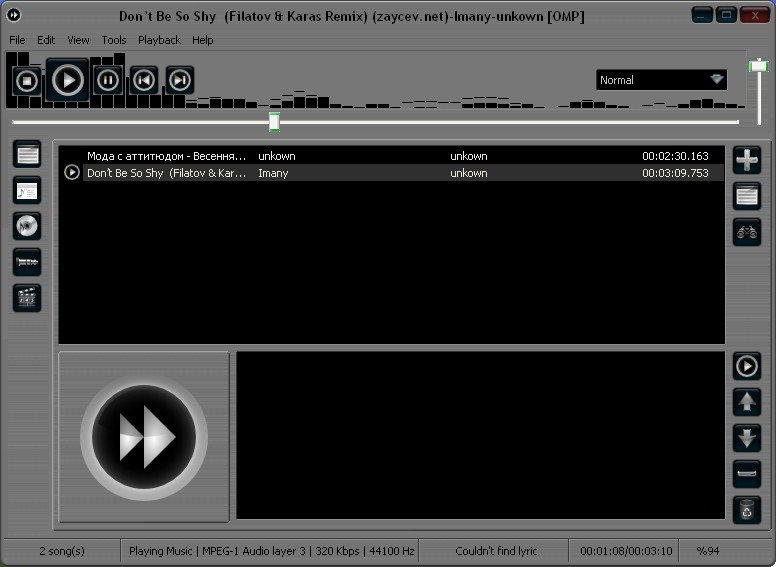This screenshot has width=776, height=567.
Task: Pause the current song
Action: pyautogui.click(x=108, y=80)
